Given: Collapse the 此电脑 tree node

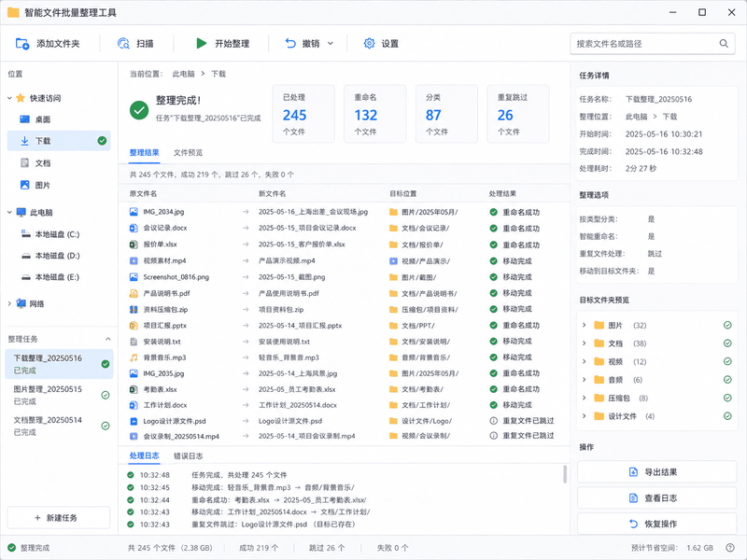Looking at the screenshot, I should pyautogui.click(x=9, y=213).
